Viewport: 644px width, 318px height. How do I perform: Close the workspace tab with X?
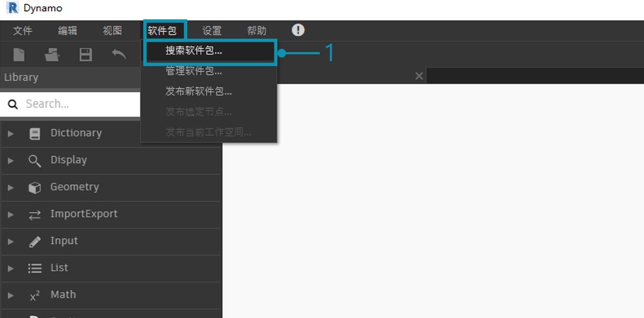[x=419, y=76]
